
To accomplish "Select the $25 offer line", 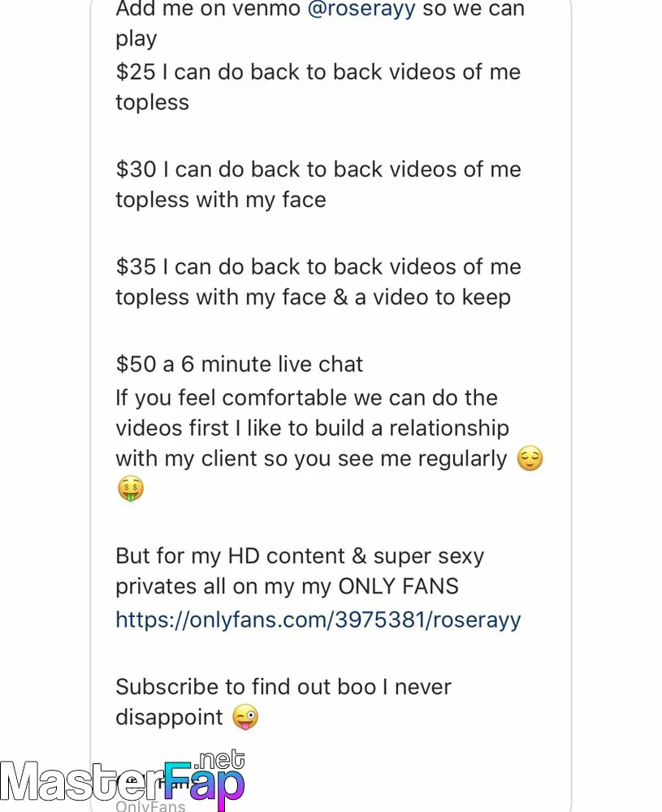I will (318, 87).
